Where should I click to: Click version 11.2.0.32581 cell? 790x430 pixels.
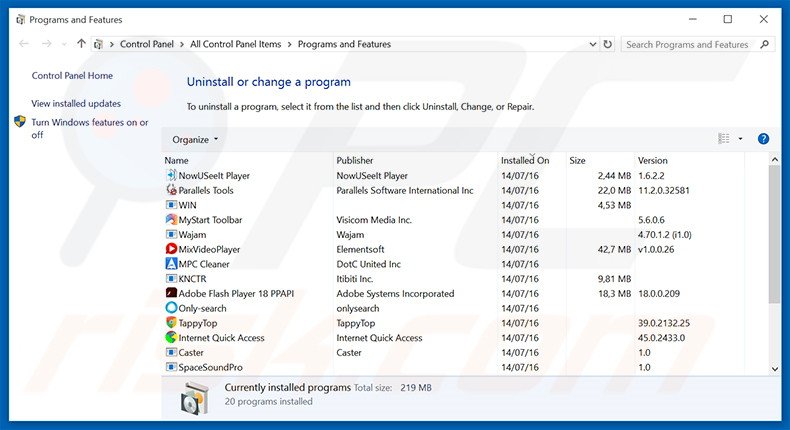coord(664,191)
